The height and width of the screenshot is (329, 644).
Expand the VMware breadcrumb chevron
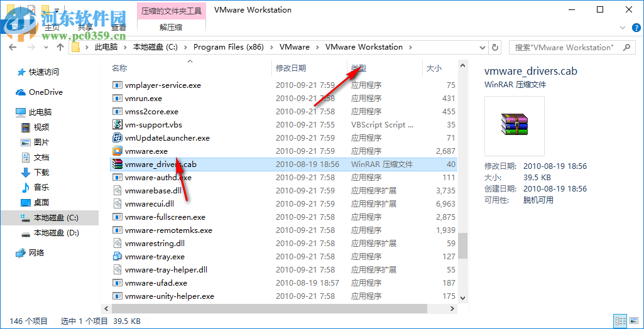pyautogui.click(x=318, y=47)
